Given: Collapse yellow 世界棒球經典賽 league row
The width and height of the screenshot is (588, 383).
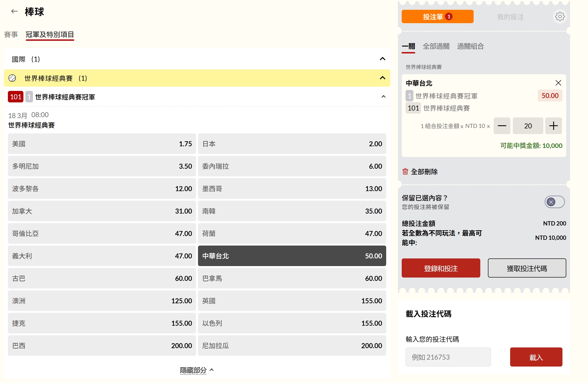Looking at the screenshot, I should click(382, 78).
